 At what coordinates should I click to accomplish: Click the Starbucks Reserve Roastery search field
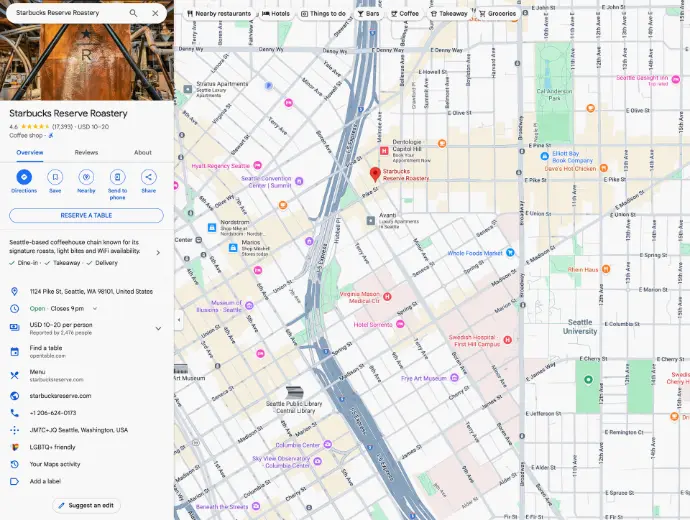(x=65, y=13)
